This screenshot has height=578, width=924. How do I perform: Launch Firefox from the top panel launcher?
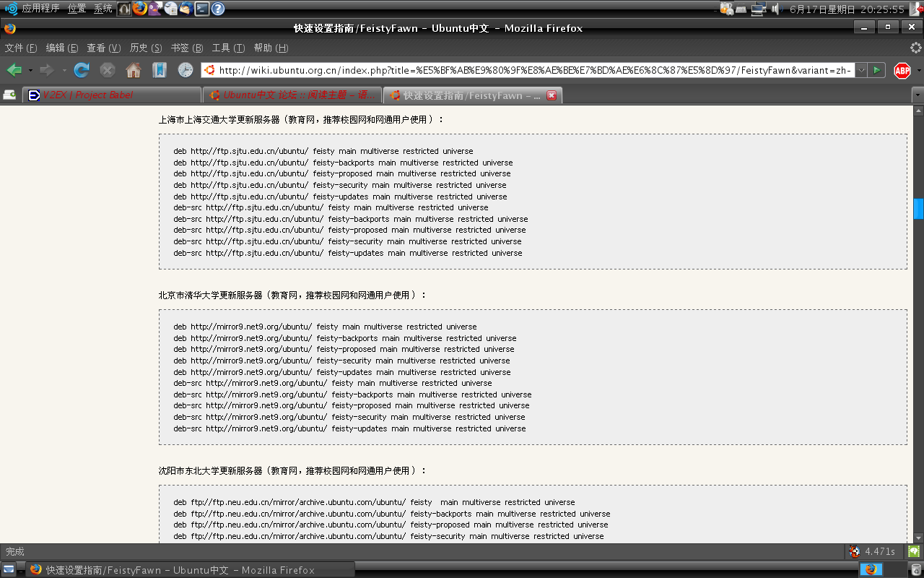[139, 9]
